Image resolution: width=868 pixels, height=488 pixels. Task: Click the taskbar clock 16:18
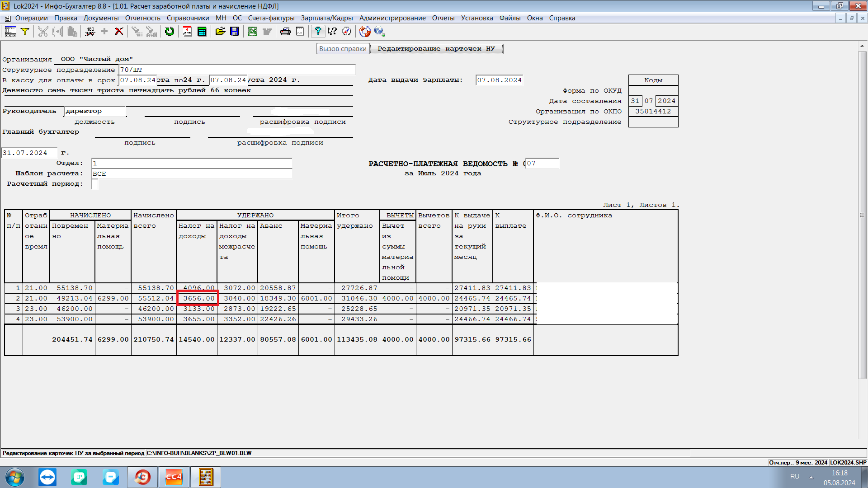pyautogui.click(x=840, y=473)
